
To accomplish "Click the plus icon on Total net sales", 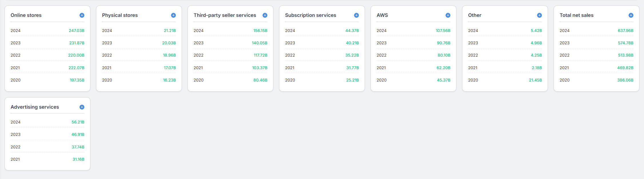I will 631,15.
